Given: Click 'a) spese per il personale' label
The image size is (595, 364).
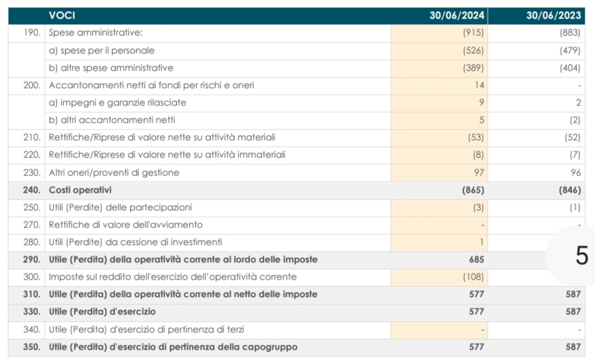Looking at the screenshot, I should click(x=102, y=50).
